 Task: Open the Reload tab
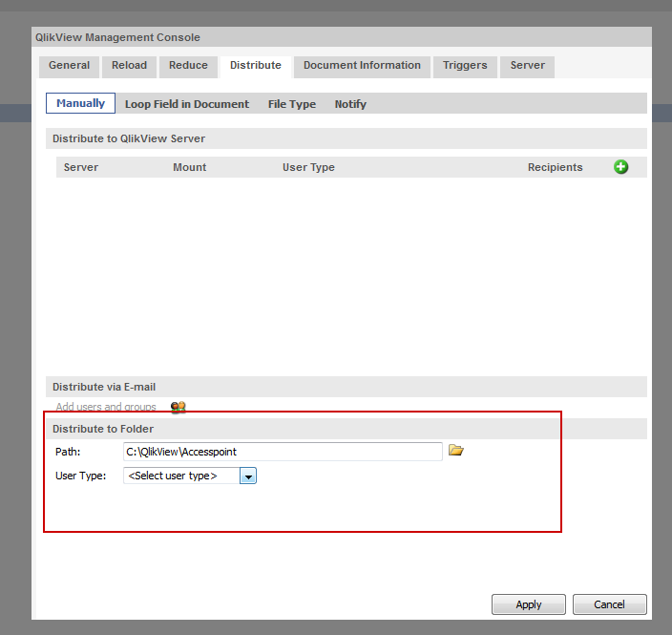129,66
